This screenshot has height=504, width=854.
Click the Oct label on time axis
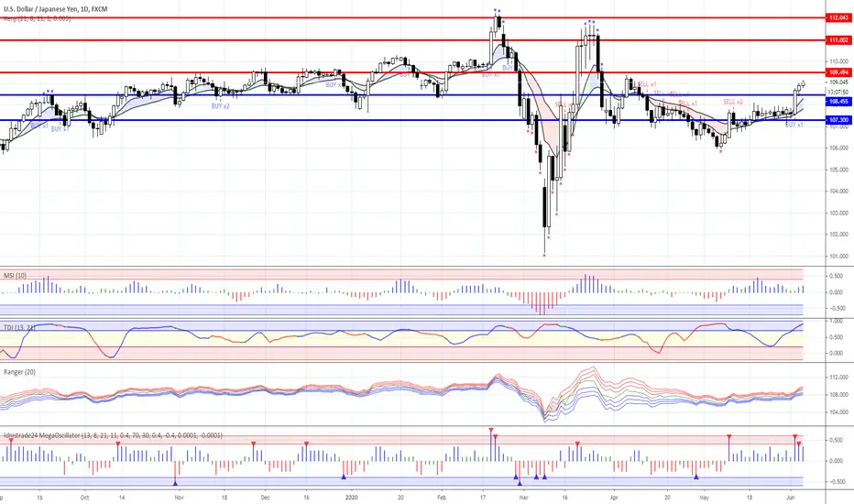tap(84, 498)
